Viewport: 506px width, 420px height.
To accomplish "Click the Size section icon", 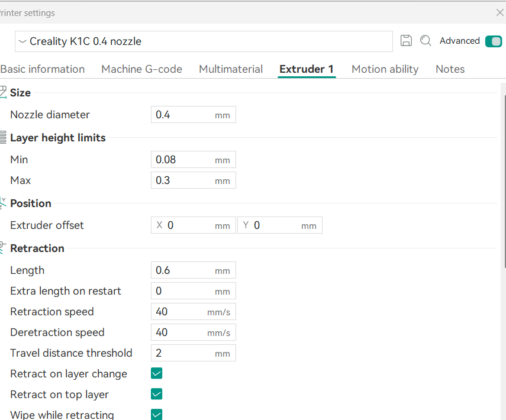I will 3,92.
